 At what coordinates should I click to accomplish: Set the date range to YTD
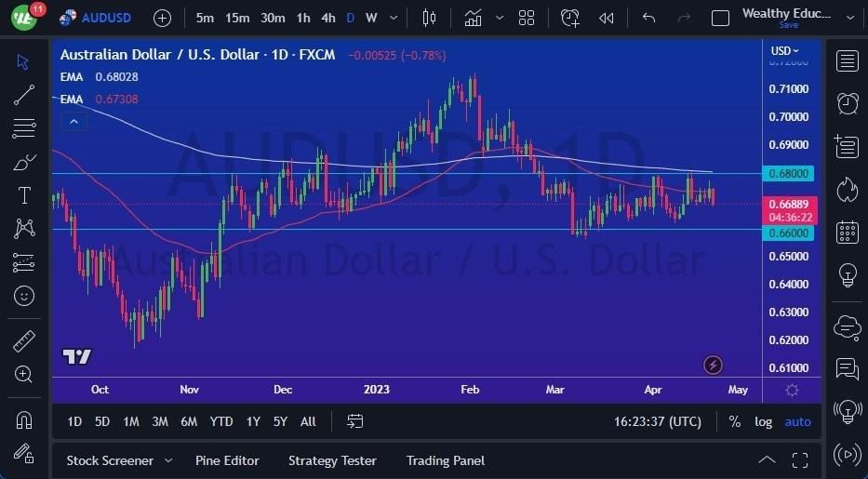click(x=220, y=422)
